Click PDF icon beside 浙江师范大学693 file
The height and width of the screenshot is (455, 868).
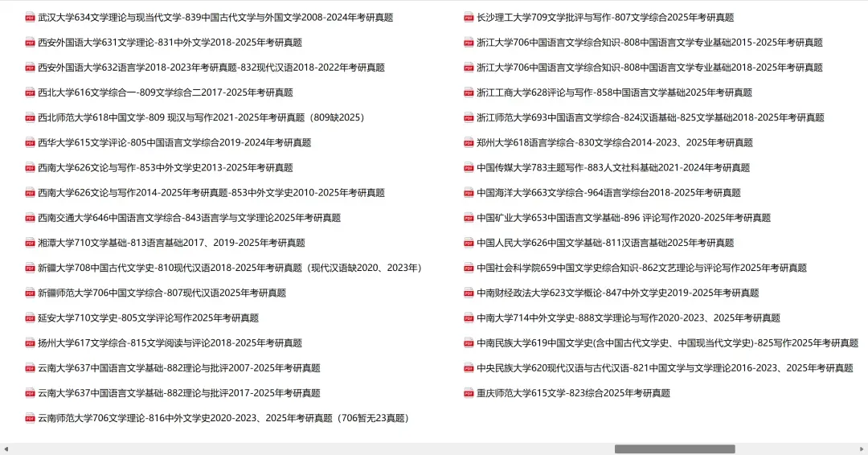[x=469, y=118]
